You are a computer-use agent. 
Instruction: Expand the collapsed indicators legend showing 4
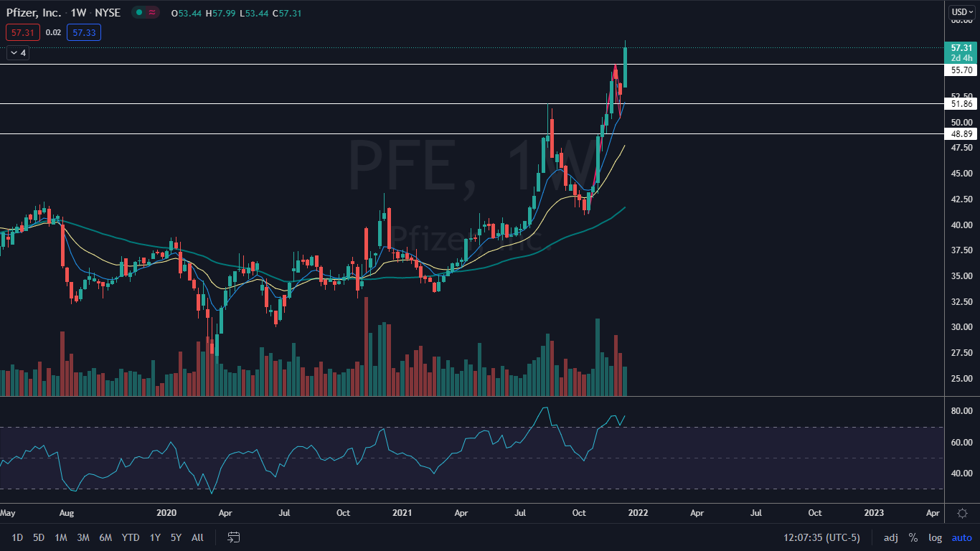pos(18,52)
